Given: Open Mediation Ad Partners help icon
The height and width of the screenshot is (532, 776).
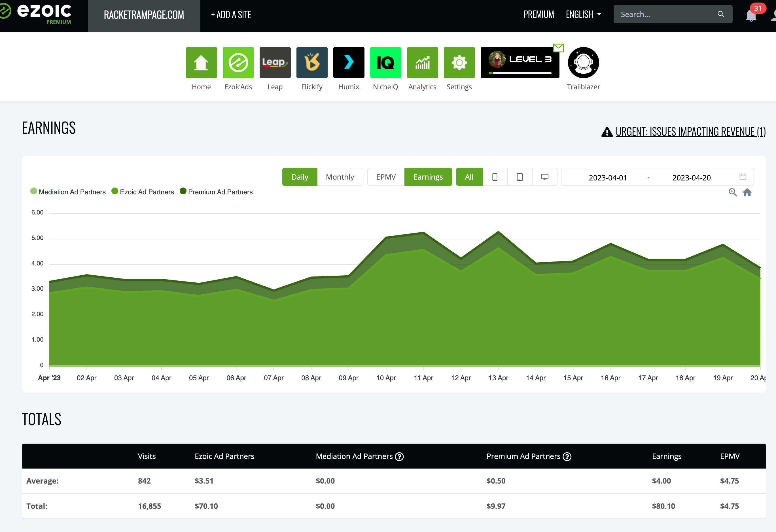Looking at the screenshot, I should tap(399, 457).
